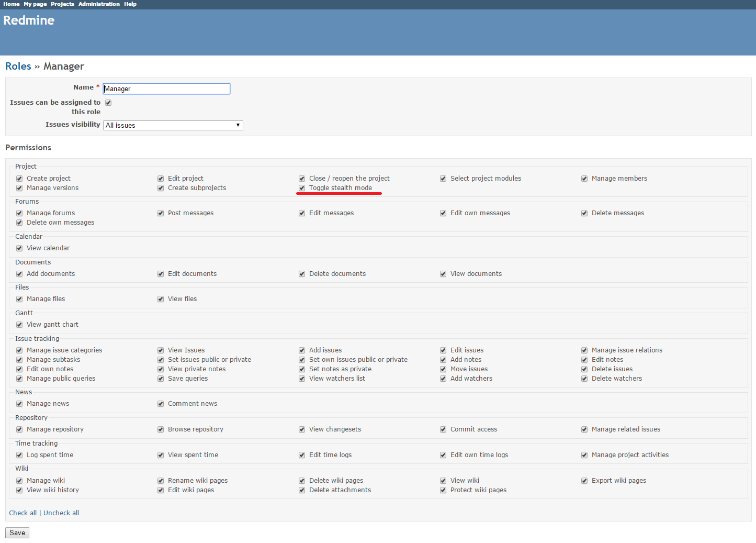Toggle Set notes as private
The height and width of the screenshot is (543, 756).
(302, 369)
